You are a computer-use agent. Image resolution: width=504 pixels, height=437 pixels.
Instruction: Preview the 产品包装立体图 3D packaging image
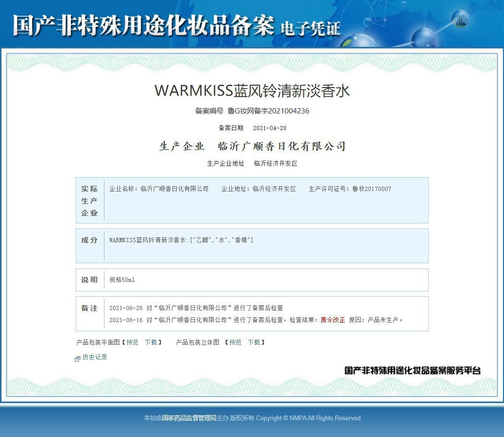234,342
